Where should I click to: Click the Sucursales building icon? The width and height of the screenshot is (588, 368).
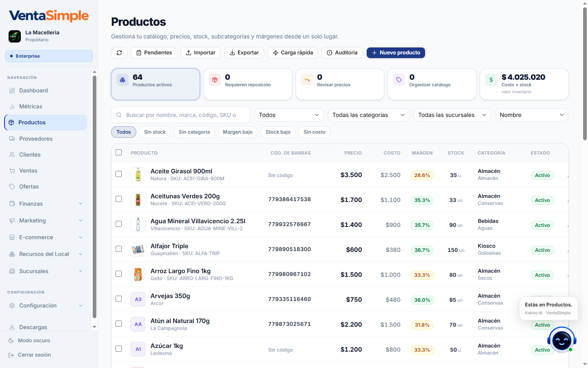pos(12,271)
